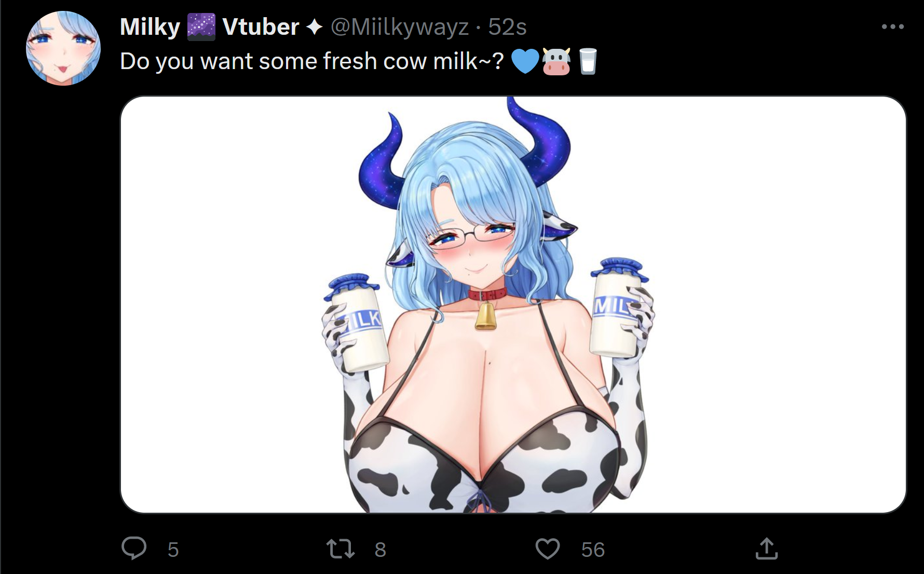Viewport: 924px width, 574px height.
Task: Click the like count 56
Action: coord(593,550)
